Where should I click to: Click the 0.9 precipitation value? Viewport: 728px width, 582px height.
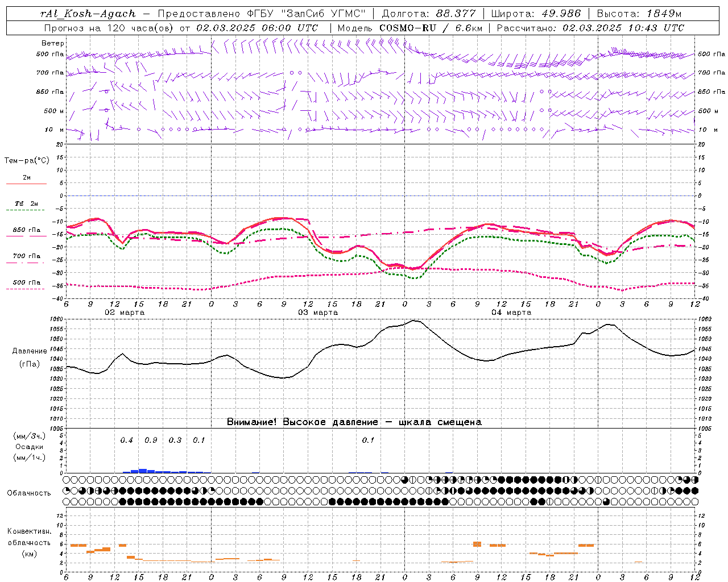[x=151, y=440]
